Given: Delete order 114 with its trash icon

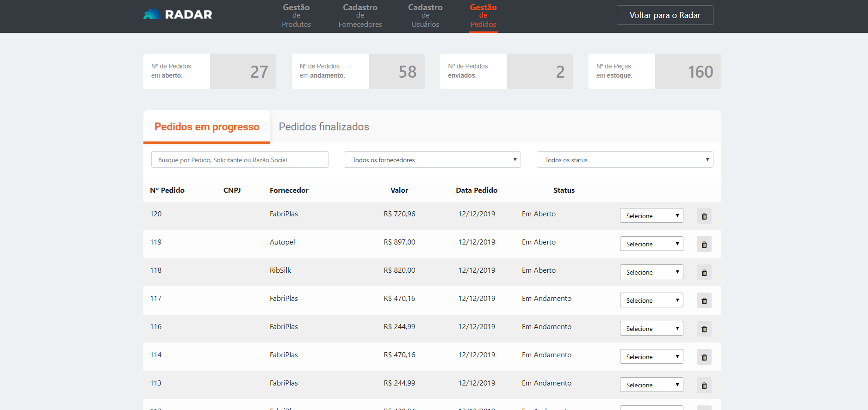Looking at the screenshot, I should click(x=704, y=357).
